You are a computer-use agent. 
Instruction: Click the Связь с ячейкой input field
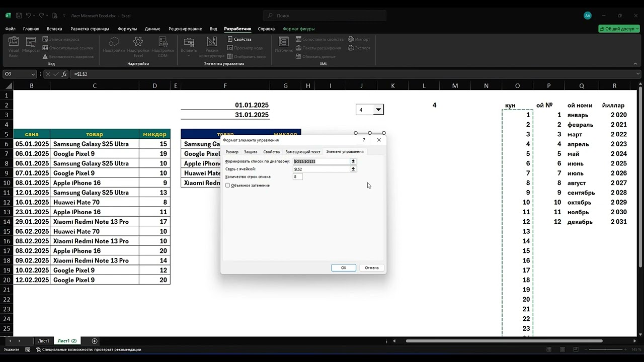(321, 169)
